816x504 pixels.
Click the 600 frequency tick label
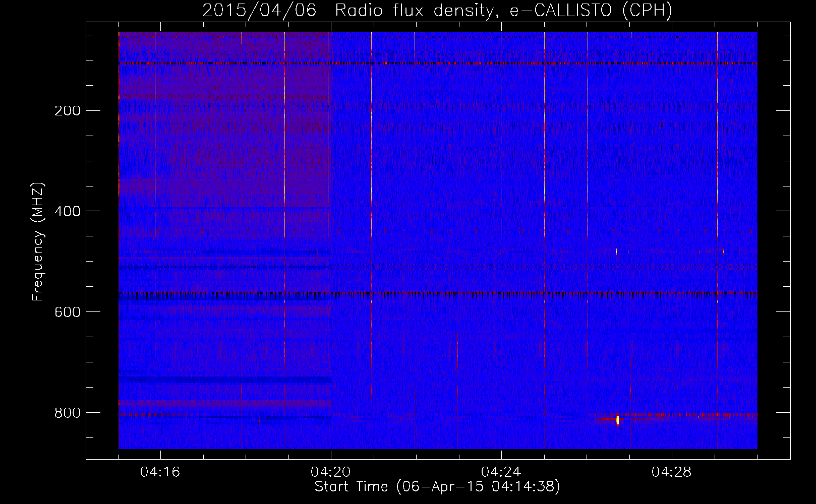pyautogui.click(x=68, y=312)
